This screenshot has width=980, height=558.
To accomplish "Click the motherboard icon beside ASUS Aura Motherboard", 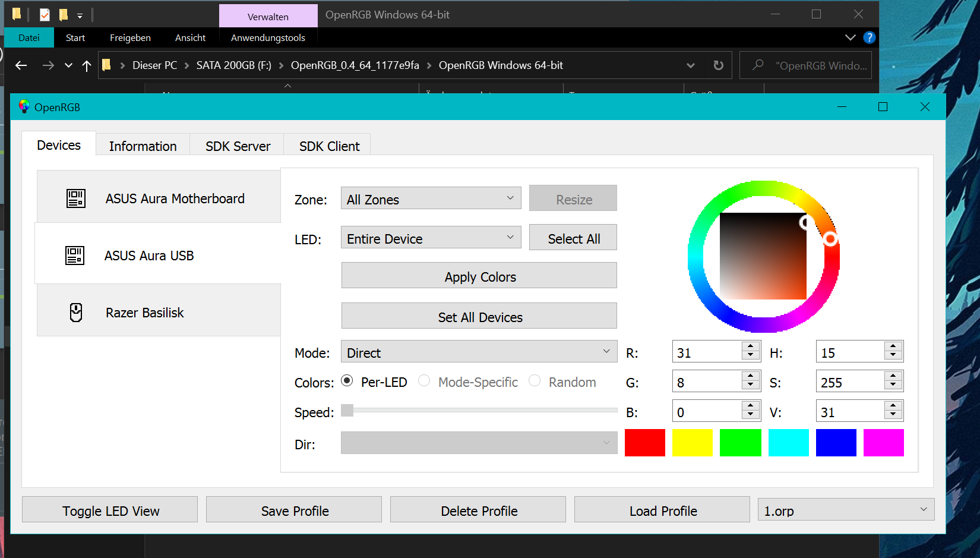I will coord(76,198).
